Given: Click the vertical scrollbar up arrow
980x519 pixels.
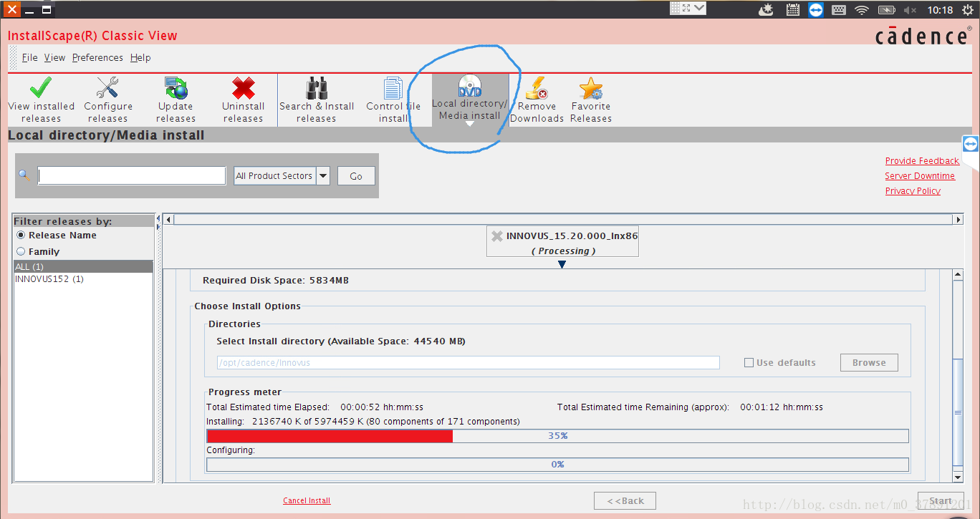Looking at the screenshot, I should pyautogui.click(x=958, y=275).
